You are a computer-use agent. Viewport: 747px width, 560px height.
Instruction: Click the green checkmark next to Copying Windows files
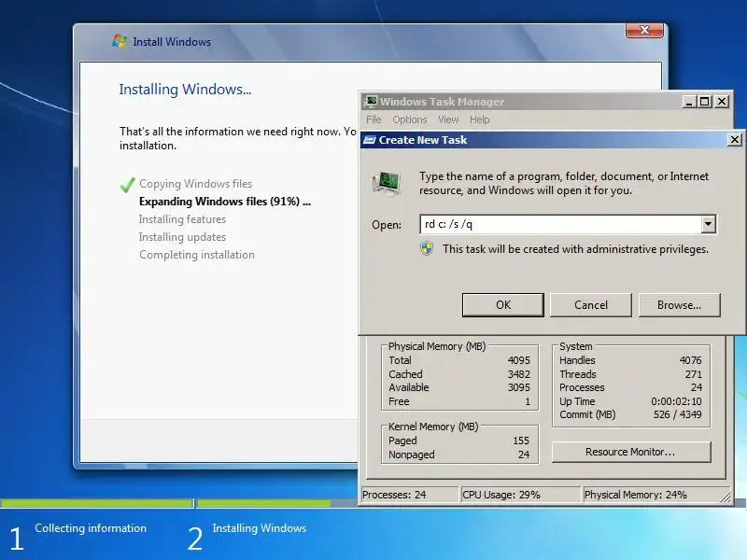[128, 185]
